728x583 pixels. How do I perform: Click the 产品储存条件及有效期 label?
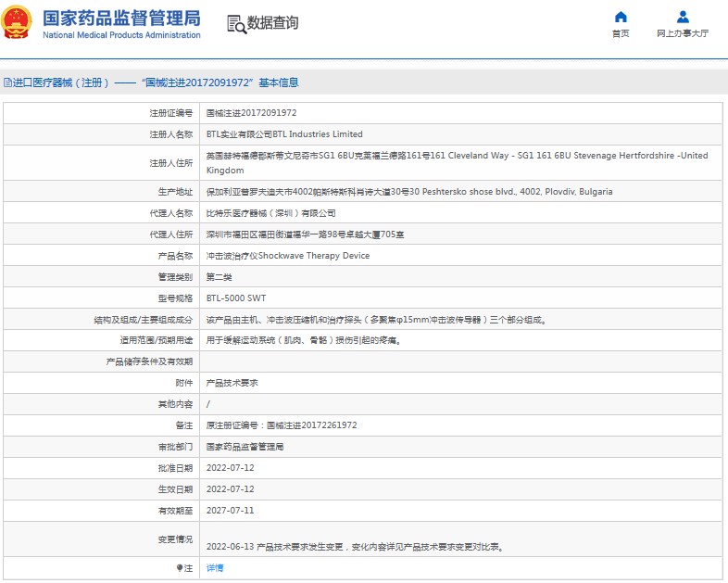[149, 361]
